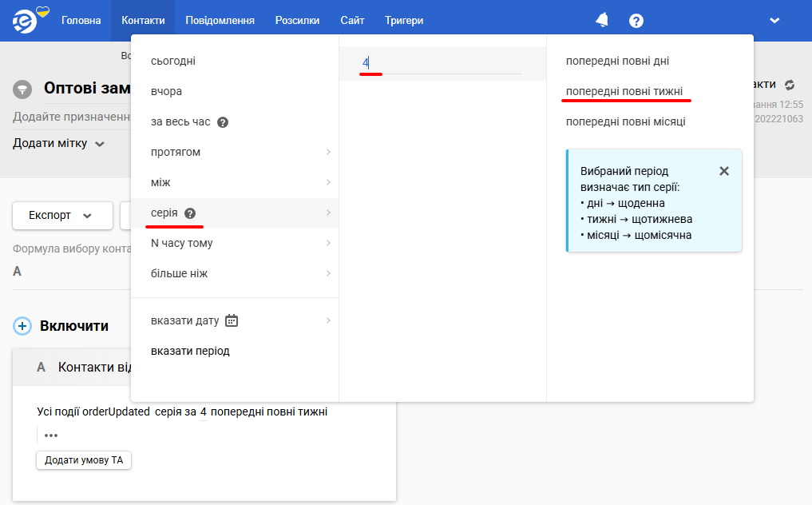Image resolution: width=812 pixels, height=505 pixels.
Task: Click the series number input field with 4
Action: point(440,63)
